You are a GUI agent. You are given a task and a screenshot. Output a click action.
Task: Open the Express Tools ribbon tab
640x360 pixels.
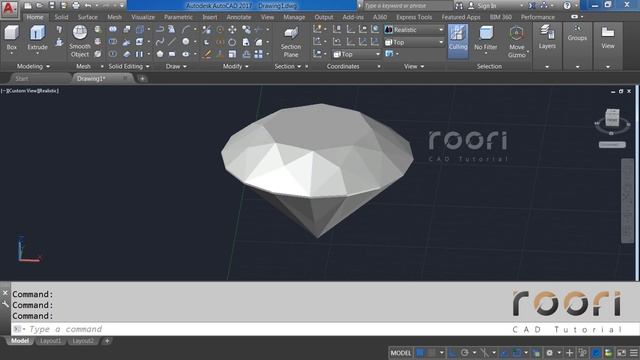pos(414,17)
